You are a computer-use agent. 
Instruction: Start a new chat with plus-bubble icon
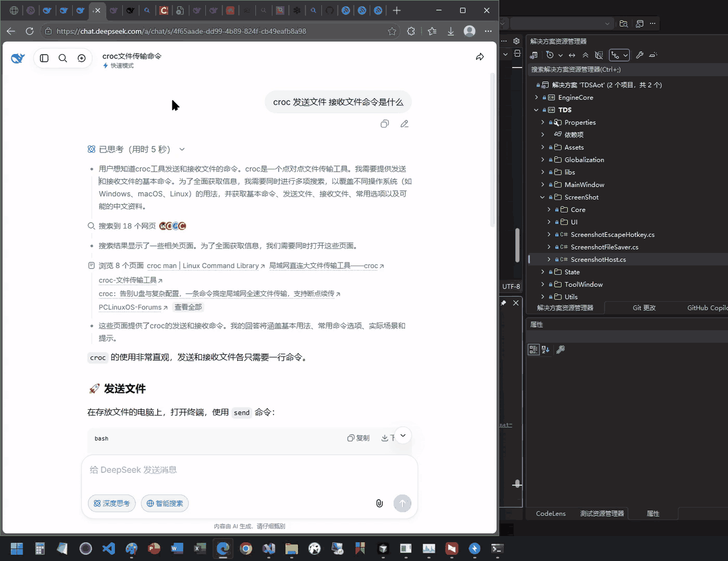click(82, 58)
